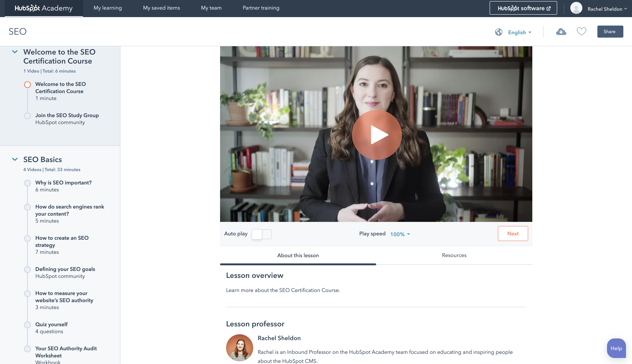632x364 pixels.
Task: Click the cloud download icon
Action: (x=561, y=32)
